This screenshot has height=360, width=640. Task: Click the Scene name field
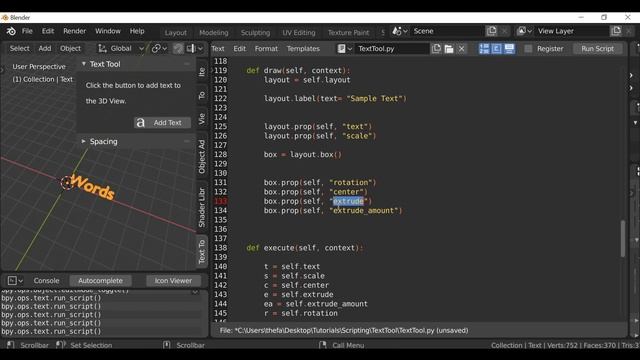tap(447, 31)
